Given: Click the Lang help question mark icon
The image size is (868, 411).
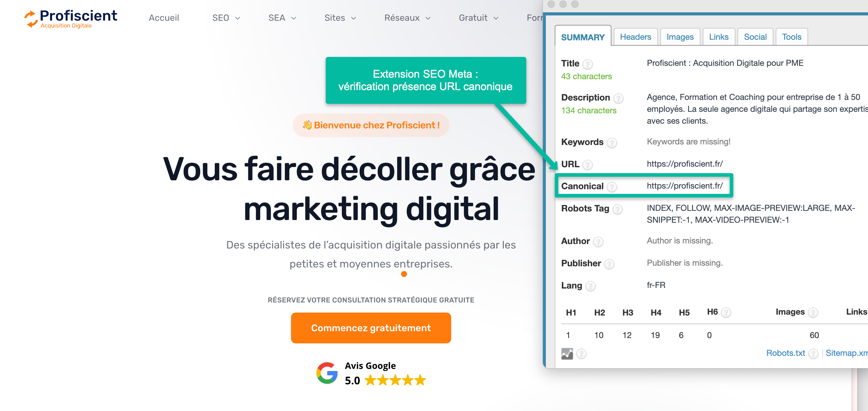Looking at the screenshot, I should coord(591,286).
